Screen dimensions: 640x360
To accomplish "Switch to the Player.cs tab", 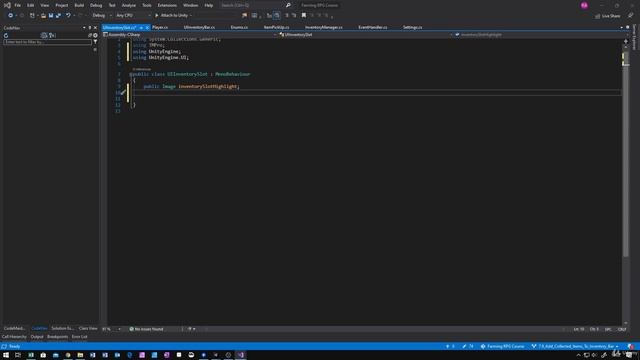I will click(x=160, y=27).
